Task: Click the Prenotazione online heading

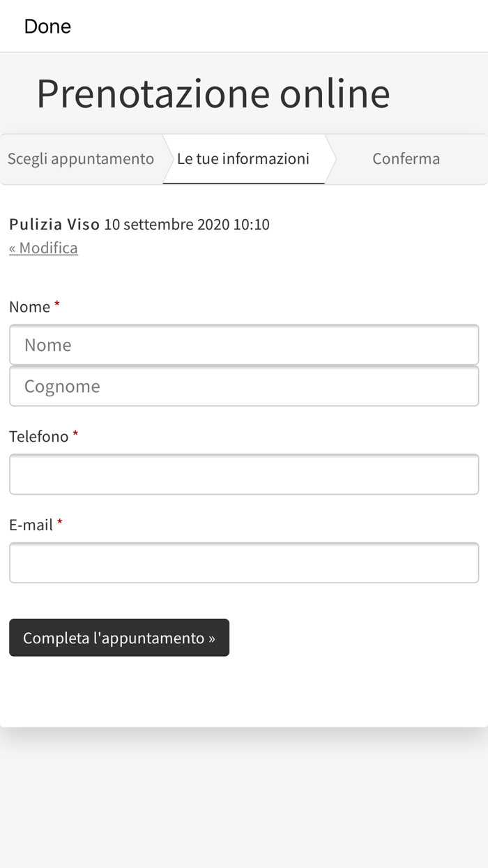Action: [213, 93]
